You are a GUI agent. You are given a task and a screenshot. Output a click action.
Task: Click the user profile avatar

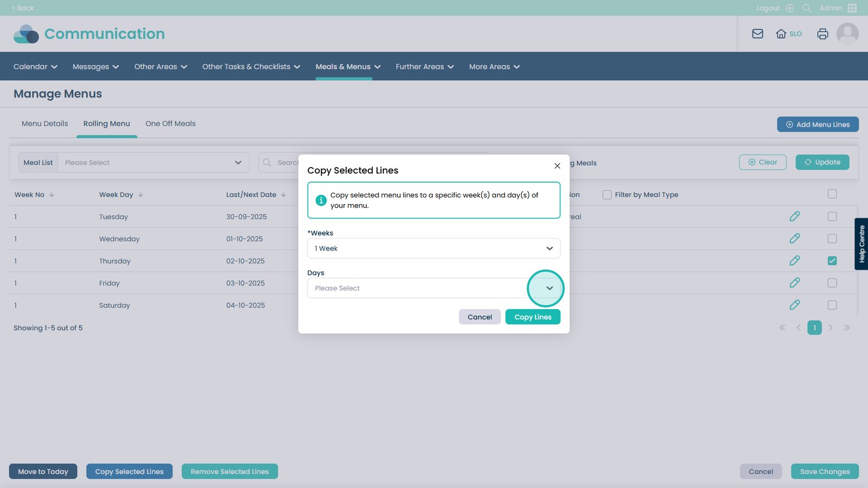coord(847,34)
